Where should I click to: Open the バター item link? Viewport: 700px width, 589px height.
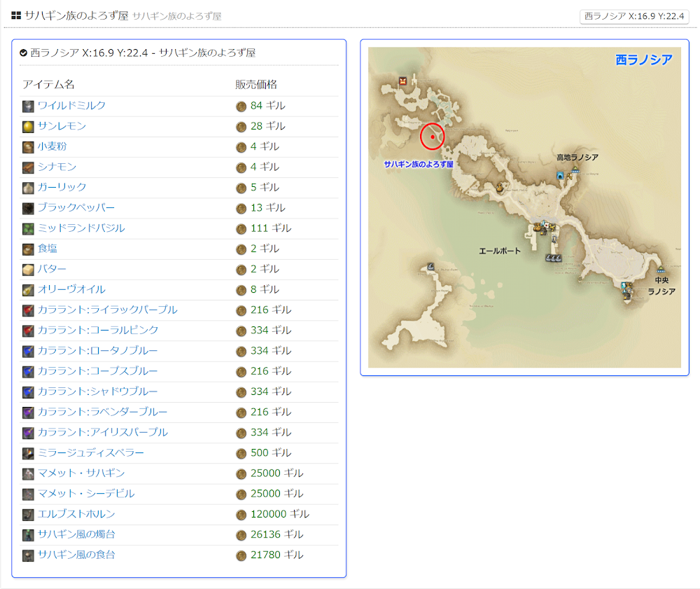click(x=52, y=269)
